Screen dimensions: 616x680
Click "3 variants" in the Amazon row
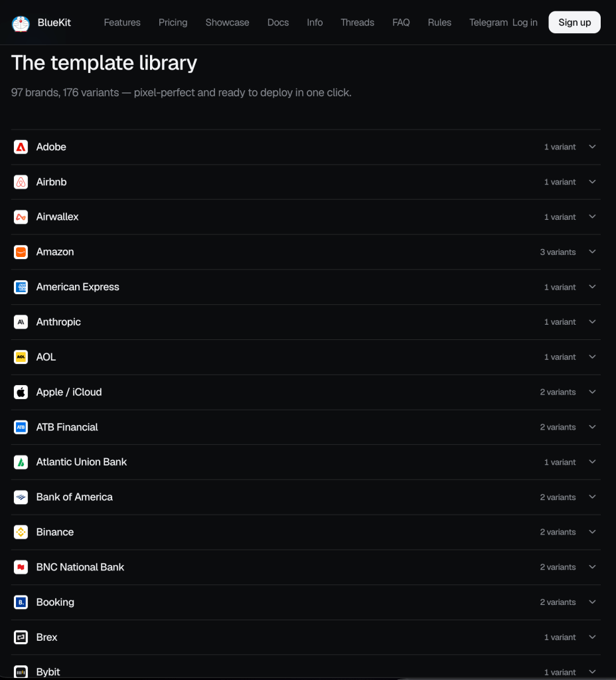coord(558,252)
